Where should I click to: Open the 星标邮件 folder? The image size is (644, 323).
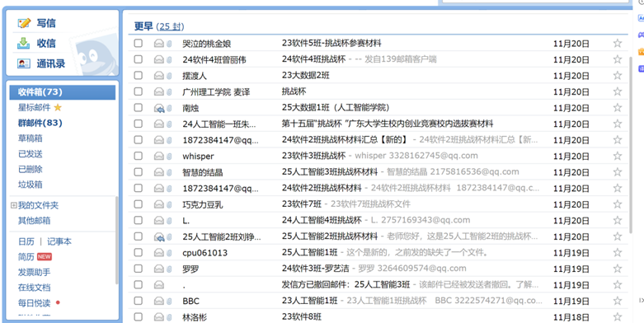click(x=35, y=108)
